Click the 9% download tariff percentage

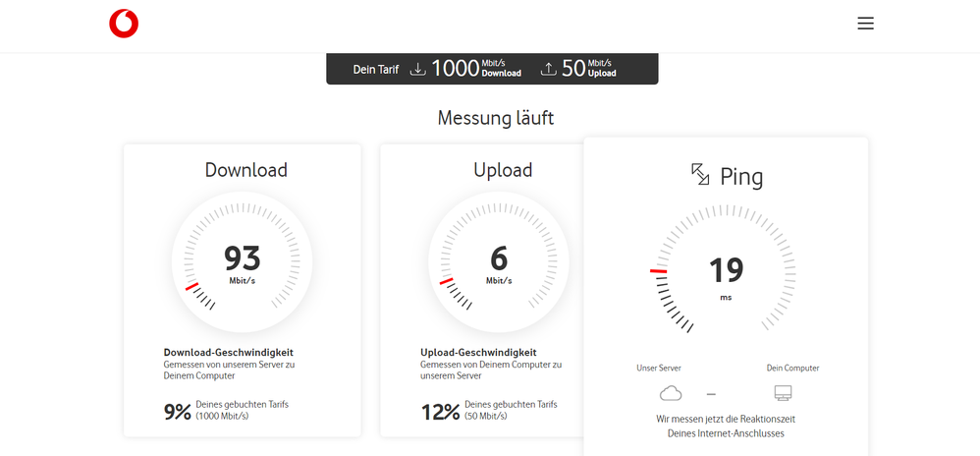[178, 411]
